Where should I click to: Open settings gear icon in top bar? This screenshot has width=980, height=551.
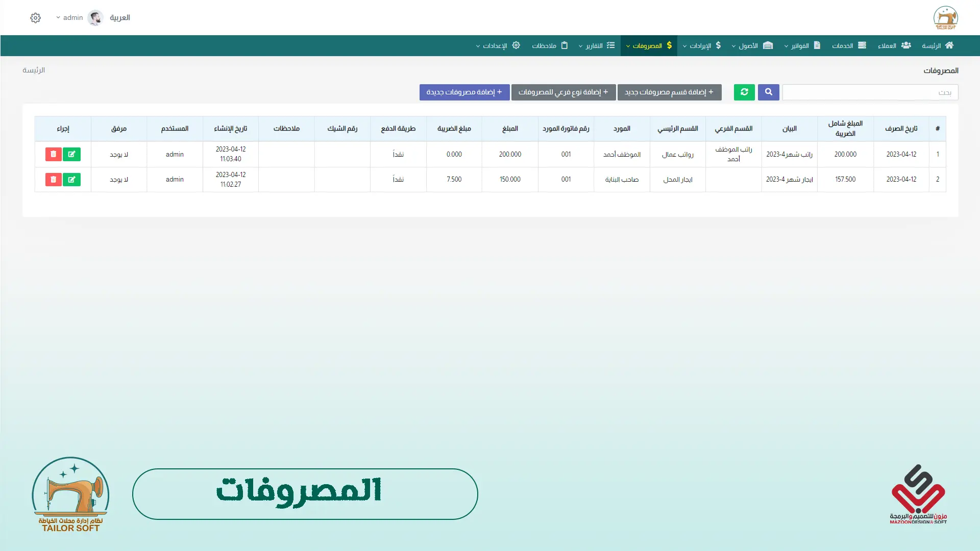click(35, 18)
